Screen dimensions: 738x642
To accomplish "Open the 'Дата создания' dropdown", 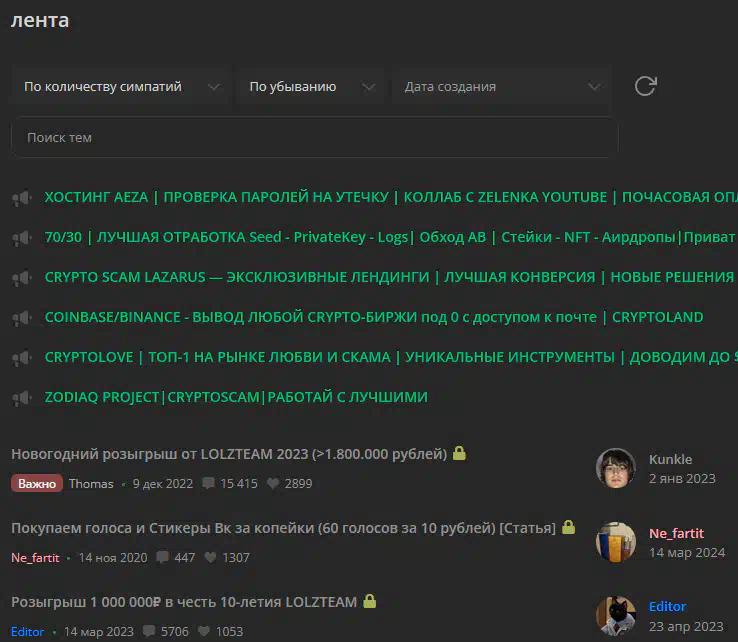I will point(502,87).
